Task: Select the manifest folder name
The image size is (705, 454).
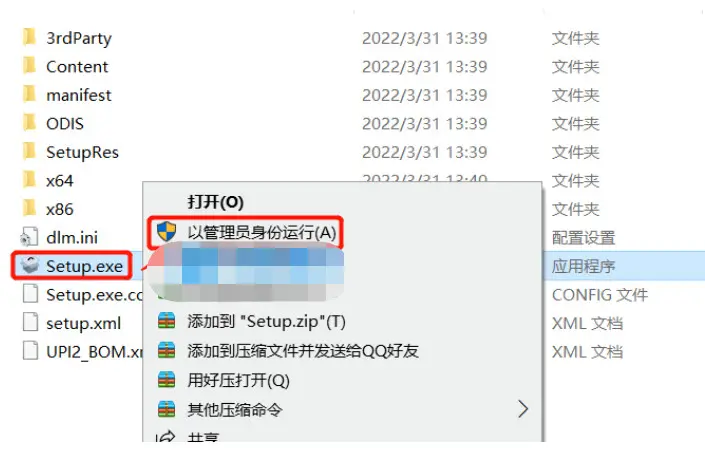Action: click(x=79, y=95)
